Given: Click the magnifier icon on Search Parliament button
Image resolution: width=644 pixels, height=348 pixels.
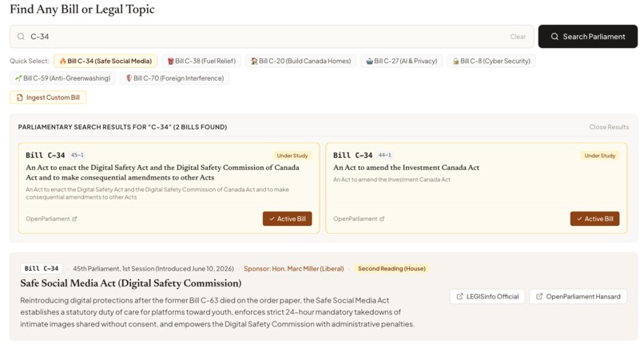Looking at the screenshot, I should tap(555, 37).
